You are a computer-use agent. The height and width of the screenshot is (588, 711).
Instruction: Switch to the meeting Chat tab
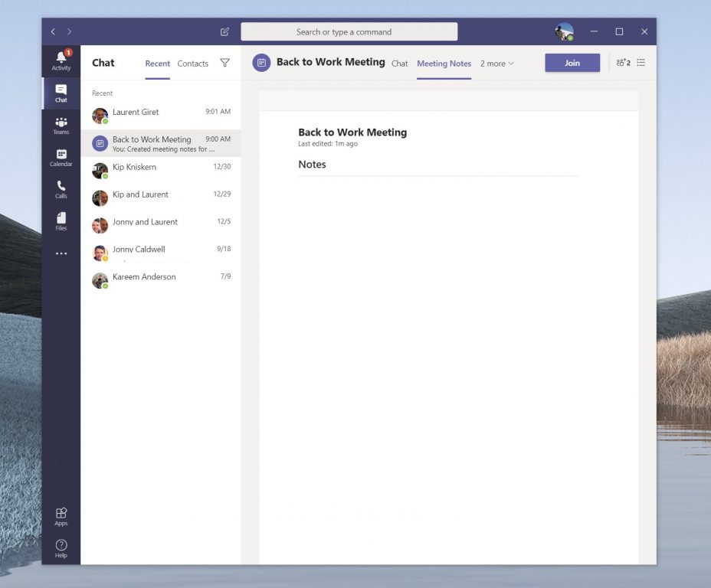click(400, 64)
